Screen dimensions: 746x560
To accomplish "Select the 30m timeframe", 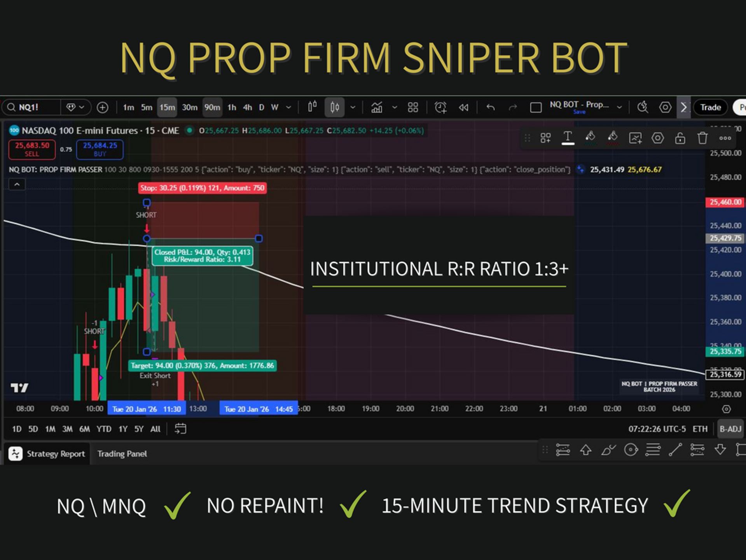I will tap(190, 107).
